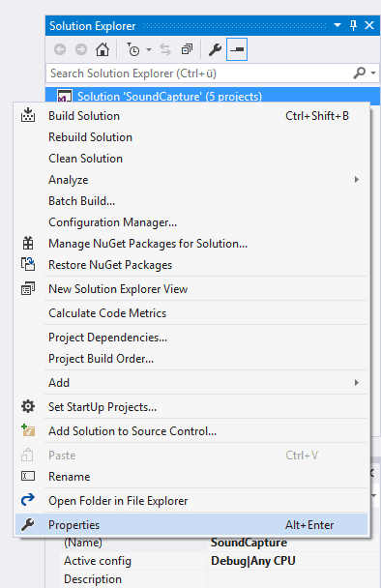Pin the Solution Explorer panel with the auto-hide pushpin

(353, 25)
